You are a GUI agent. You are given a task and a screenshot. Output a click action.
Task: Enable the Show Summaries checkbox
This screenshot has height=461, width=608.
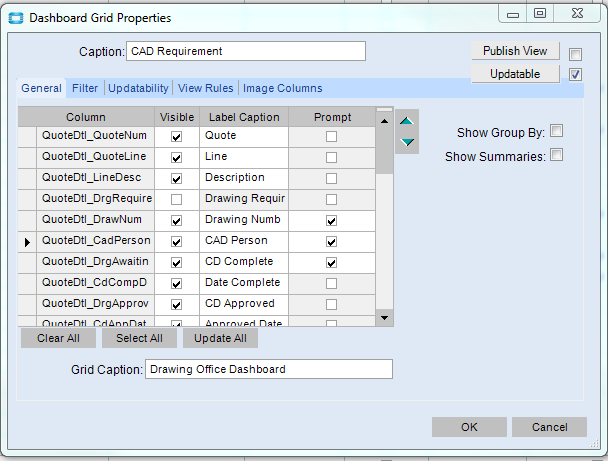coord(556,155)
